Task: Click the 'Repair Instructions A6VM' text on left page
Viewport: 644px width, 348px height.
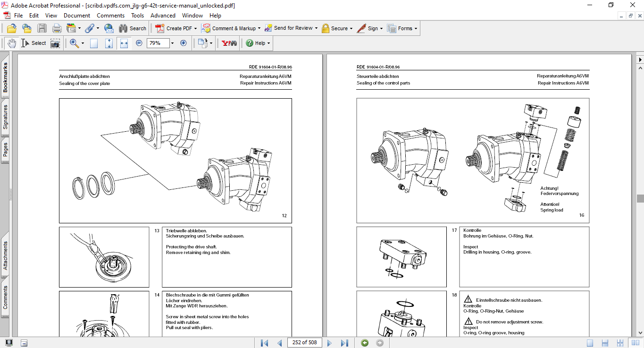Action: click(266, 83)
